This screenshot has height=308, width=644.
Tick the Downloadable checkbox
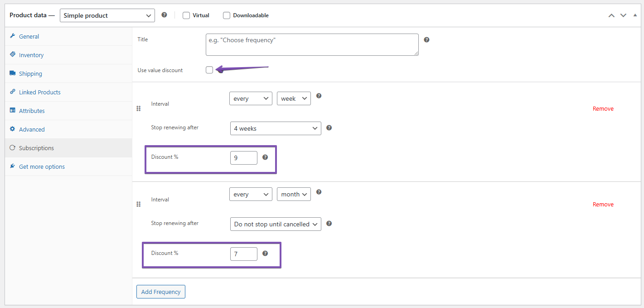point(227,15)
